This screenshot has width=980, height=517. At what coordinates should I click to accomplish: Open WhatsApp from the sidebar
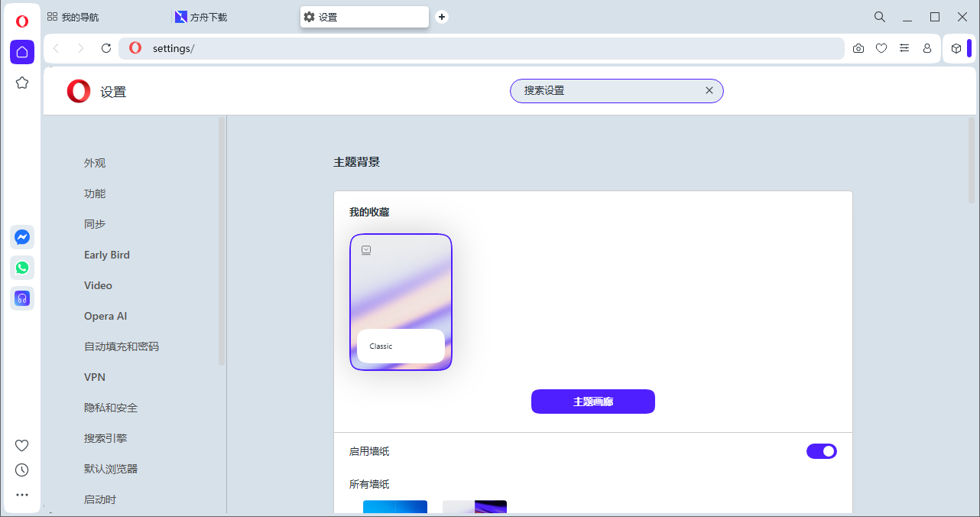(x=21, y=268)
